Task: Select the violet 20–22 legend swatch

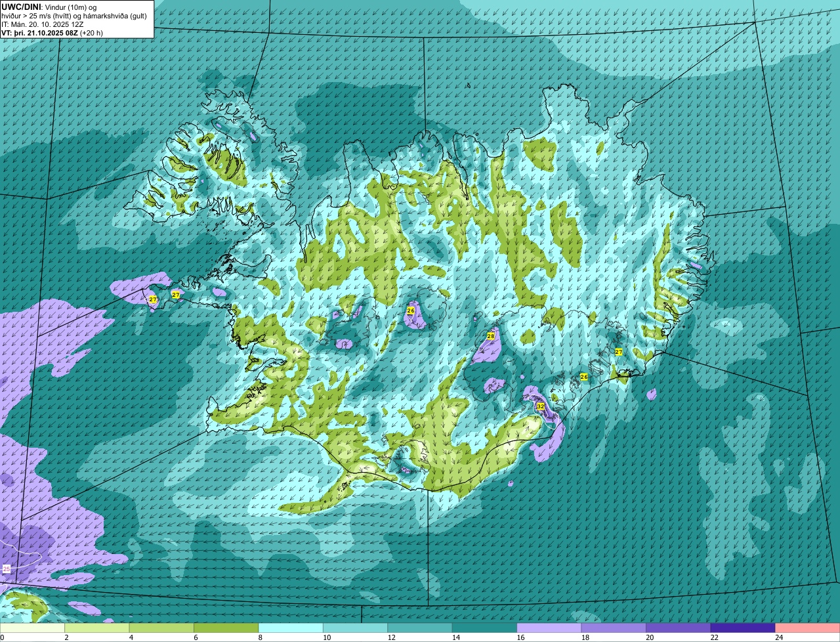Action: [x=679, y=628]
